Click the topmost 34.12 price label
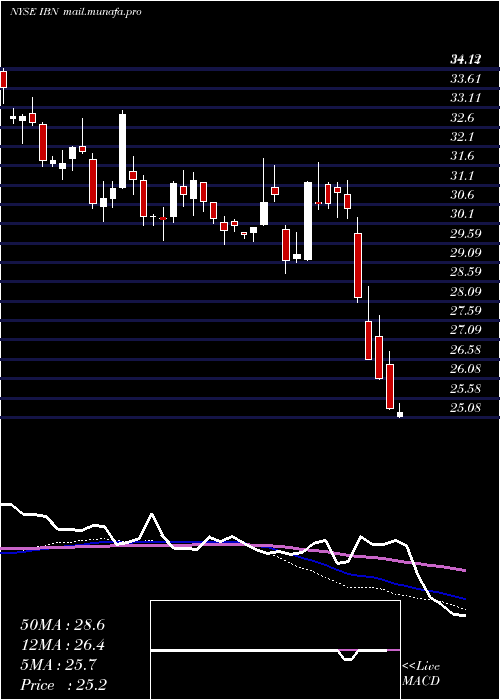Screen dimensions: 500x700 pos(465,59)
